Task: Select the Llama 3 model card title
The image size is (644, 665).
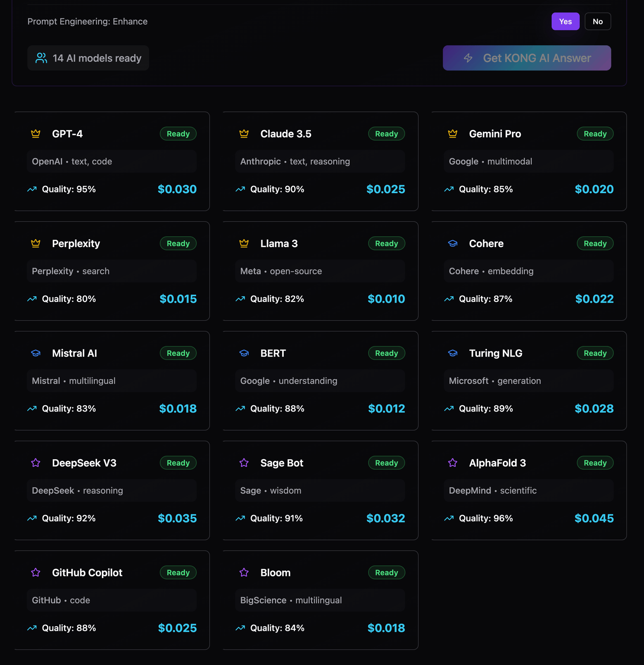Action: [279, 244]
